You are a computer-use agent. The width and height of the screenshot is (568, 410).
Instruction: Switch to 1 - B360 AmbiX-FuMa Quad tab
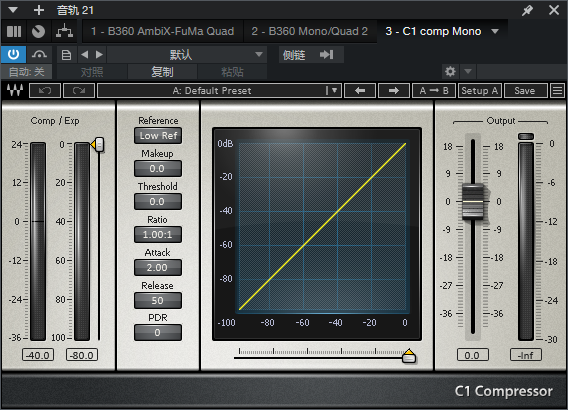(163, 32)
